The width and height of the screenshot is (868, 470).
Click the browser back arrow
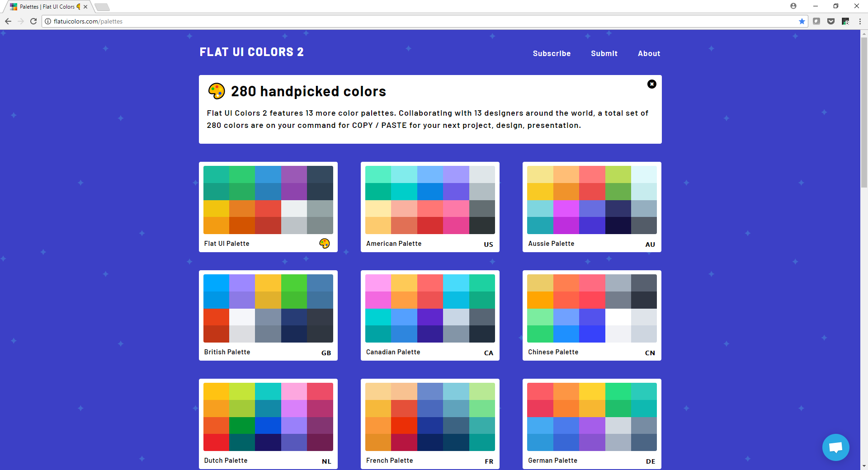click(8, 21)
